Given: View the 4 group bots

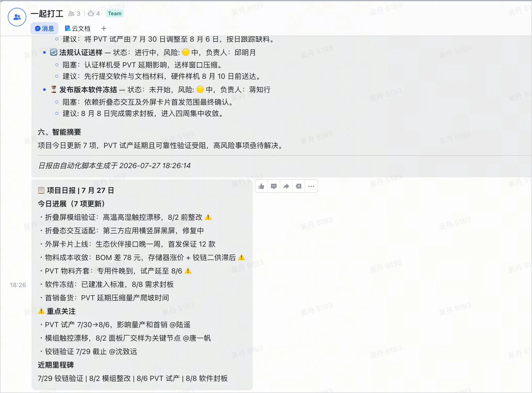Looking at the screenshot, I should pyautogui.click(x=94, y=13).
